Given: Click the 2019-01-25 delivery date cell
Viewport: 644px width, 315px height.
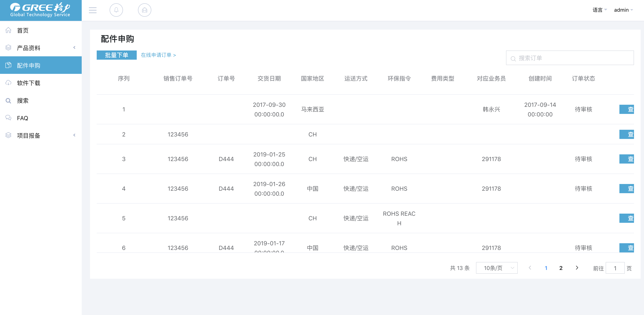Looking at the screenshot, I should tap(269, 159).
